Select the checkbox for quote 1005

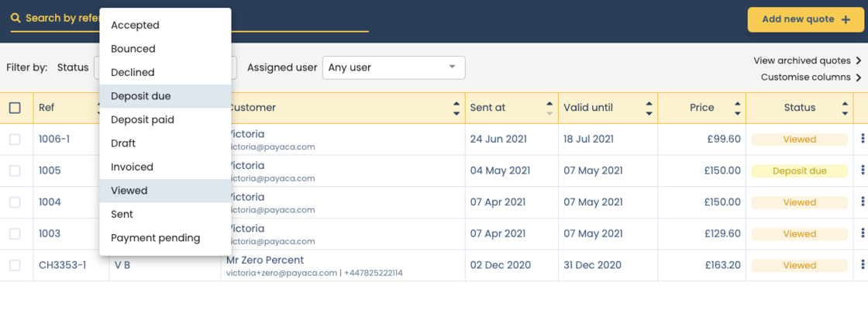tap(15, 171)
